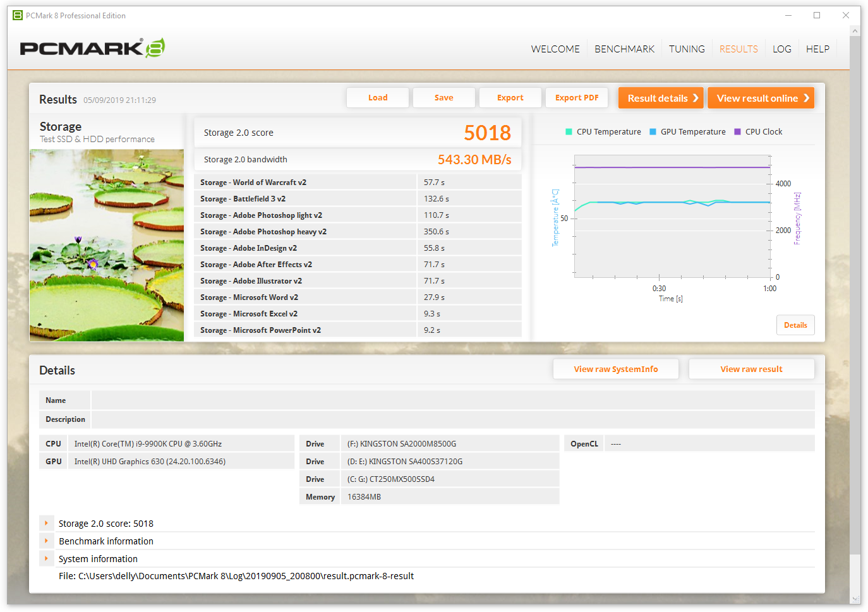
Task: Click Export PDF button
Action: (577, 98)
